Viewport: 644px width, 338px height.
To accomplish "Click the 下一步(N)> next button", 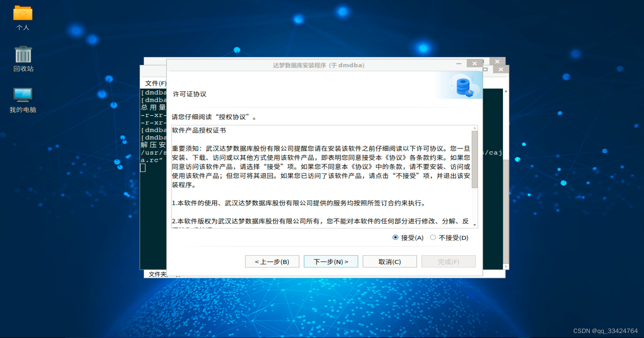I will [x=331, y=262].
